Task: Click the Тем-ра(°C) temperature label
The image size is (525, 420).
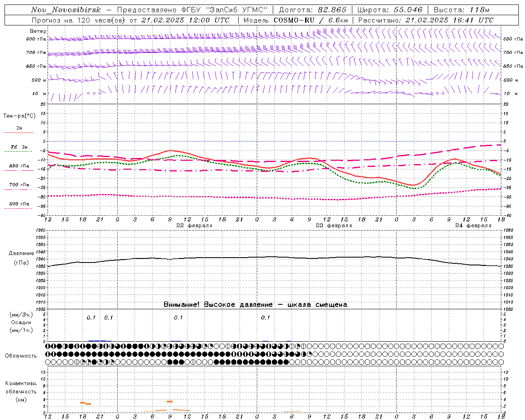Action: pos(19,116)
